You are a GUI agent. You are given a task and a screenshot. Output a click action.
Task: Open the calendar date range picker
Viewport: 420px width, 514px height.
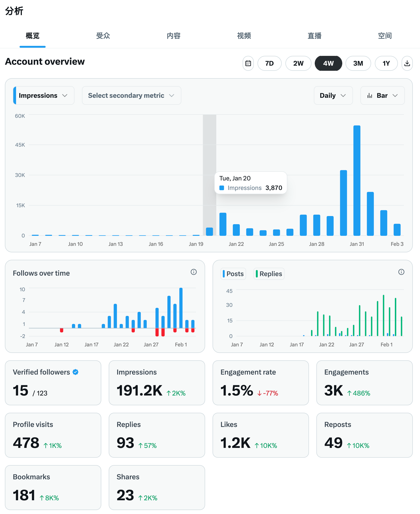[248, 63]
